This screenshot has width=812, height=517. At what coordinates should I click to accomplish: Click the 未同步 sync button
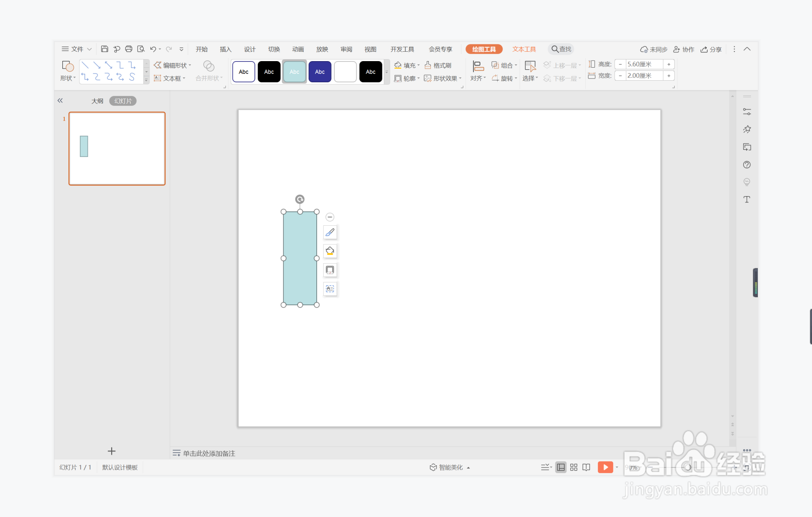point(654,49)
